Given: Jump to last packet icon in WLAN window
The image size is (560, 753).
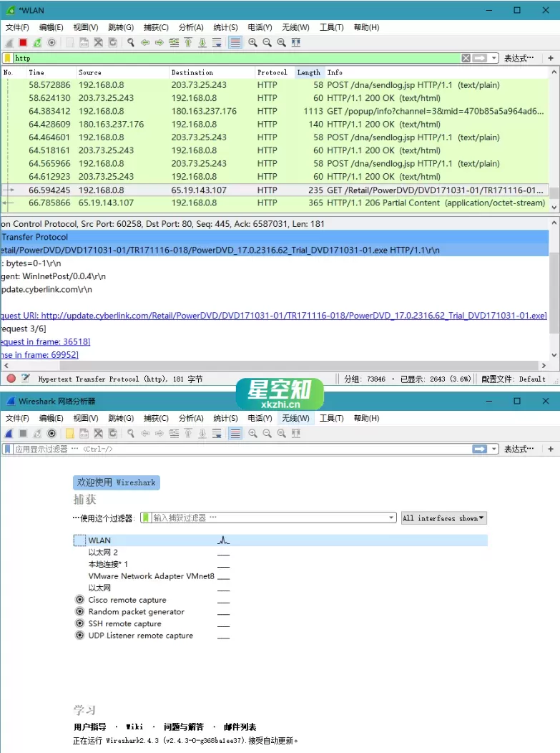Looking at the screenshot, I should (x=202, y=43).
